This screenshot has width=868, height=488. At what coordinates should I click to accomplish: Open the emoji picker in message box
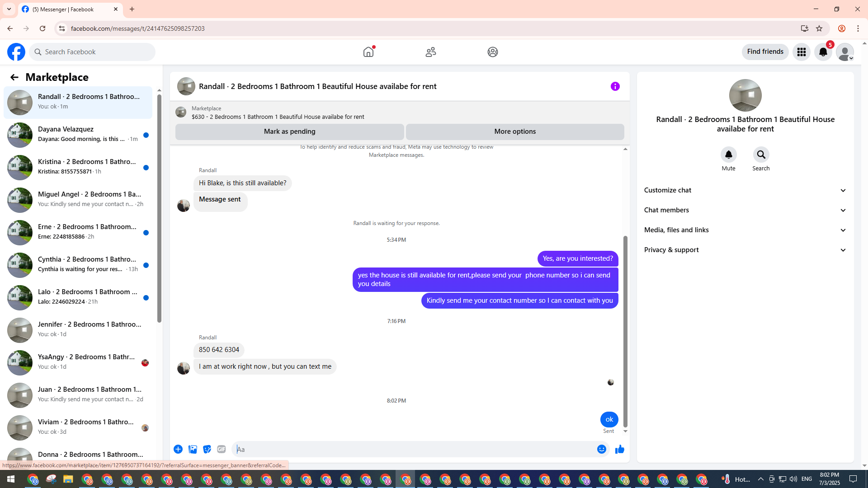pyautogui.click(x=601, y=449)
